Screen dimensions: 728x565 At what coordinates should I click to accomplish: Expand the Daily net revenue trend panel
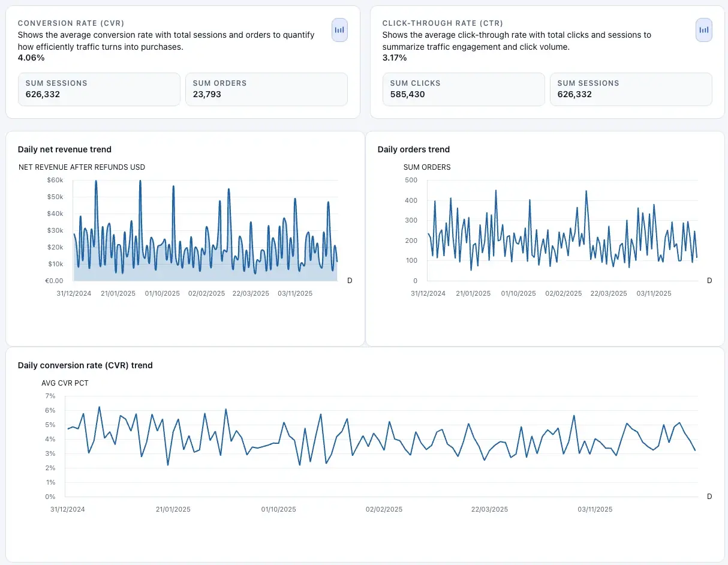pyautogui.click(x=64, y=149)
